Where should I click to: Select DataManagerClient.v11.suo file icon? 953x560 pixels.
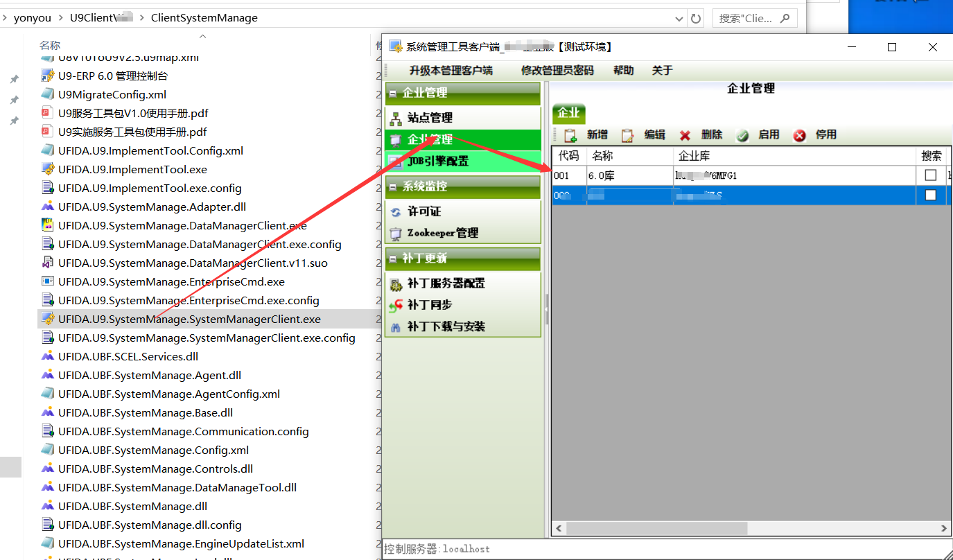pos(48,263)
